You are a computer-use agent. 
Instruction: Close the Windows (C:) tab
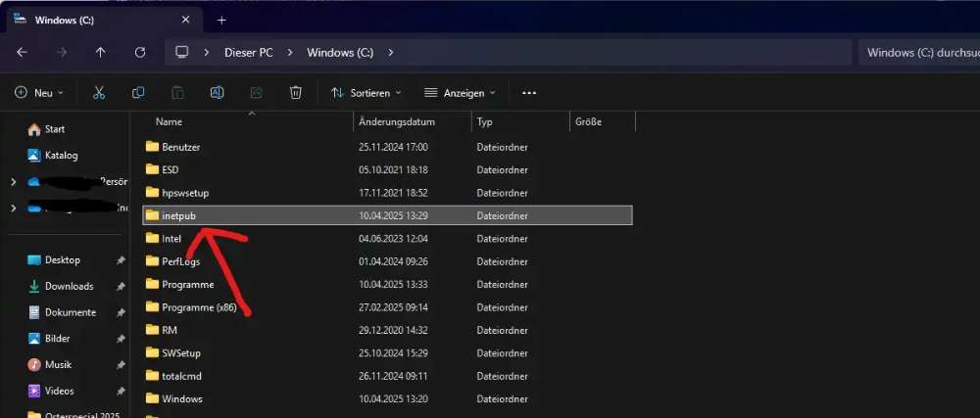click(185, 20)
